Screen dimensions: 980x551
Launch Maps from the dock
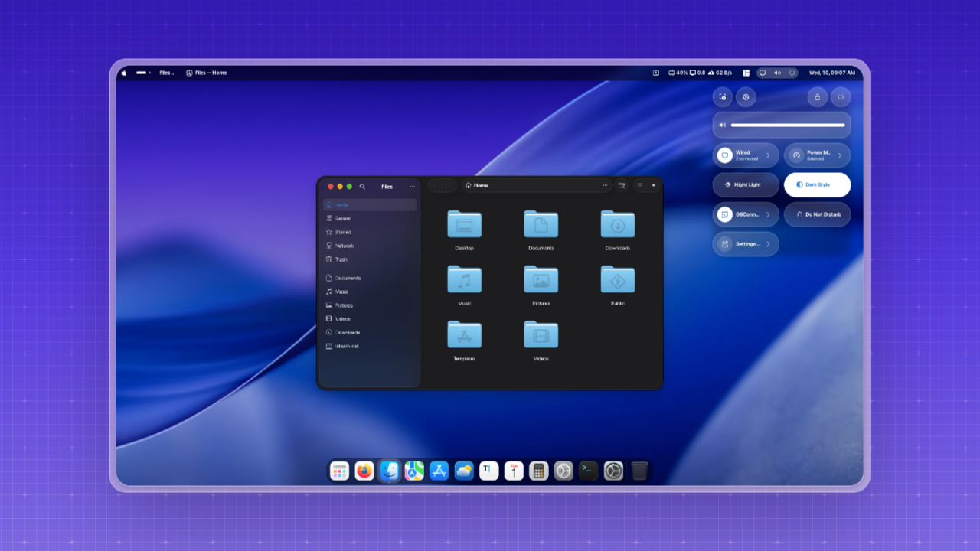pos(414,471)
